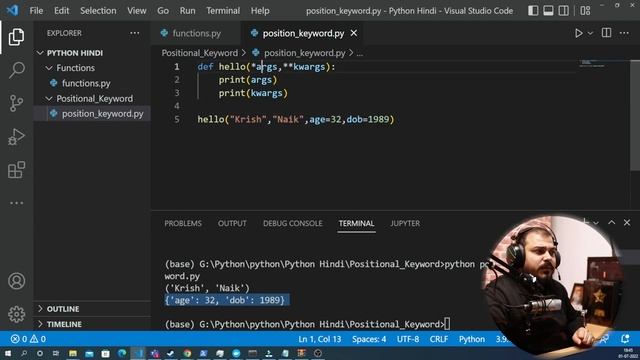This screenshot has height=360, width=640.
Task: Open the Run menu
Action: pos(187,11)
